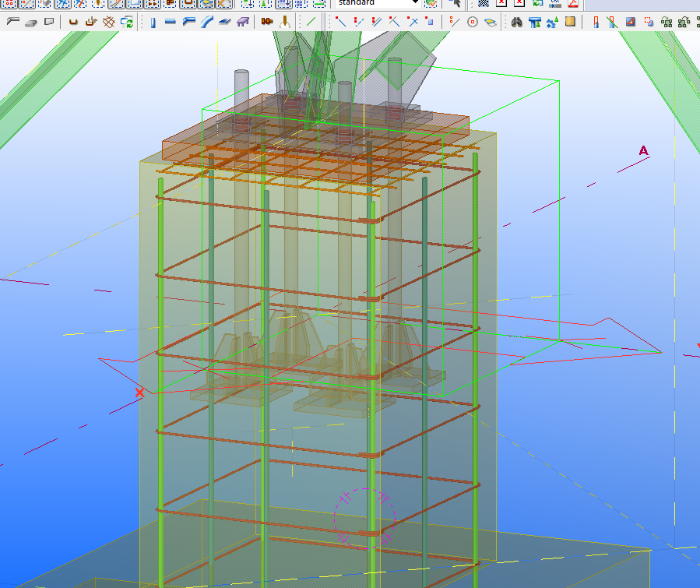Choose the curved beam tool
700x588 pixels.
206,22
